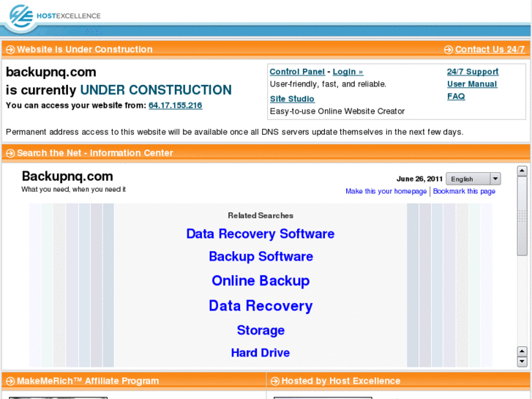This screenshot has height=399, width=532.
Task: Click the MakeMeRich Affiliate Program header
Action: coord(88,381)
